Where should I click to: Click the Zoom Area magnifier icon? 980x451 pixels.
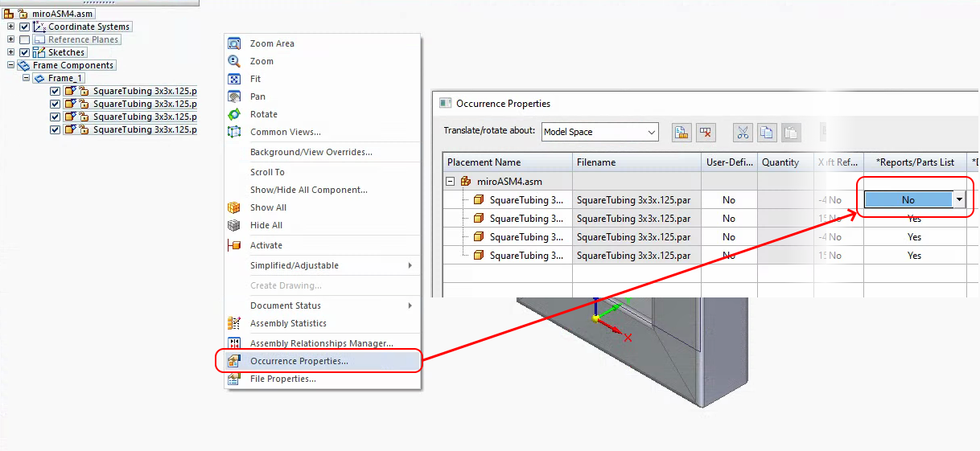click(234, 43)
